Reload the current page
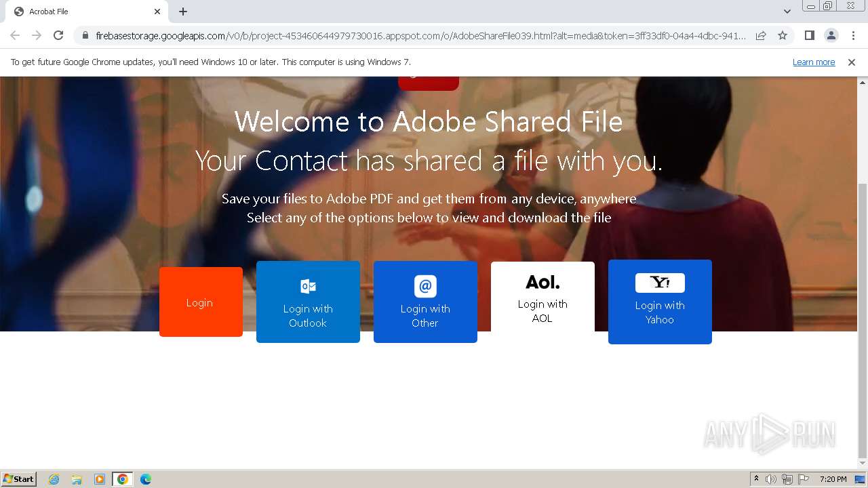 (58, 35)
